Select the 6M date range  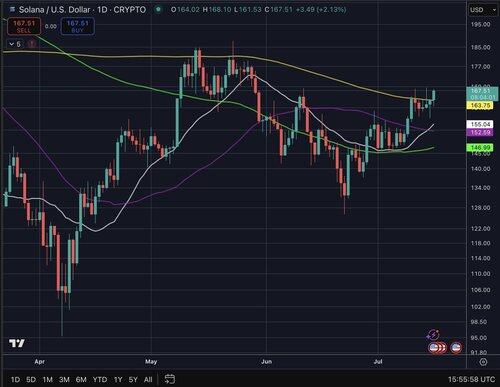81,379
